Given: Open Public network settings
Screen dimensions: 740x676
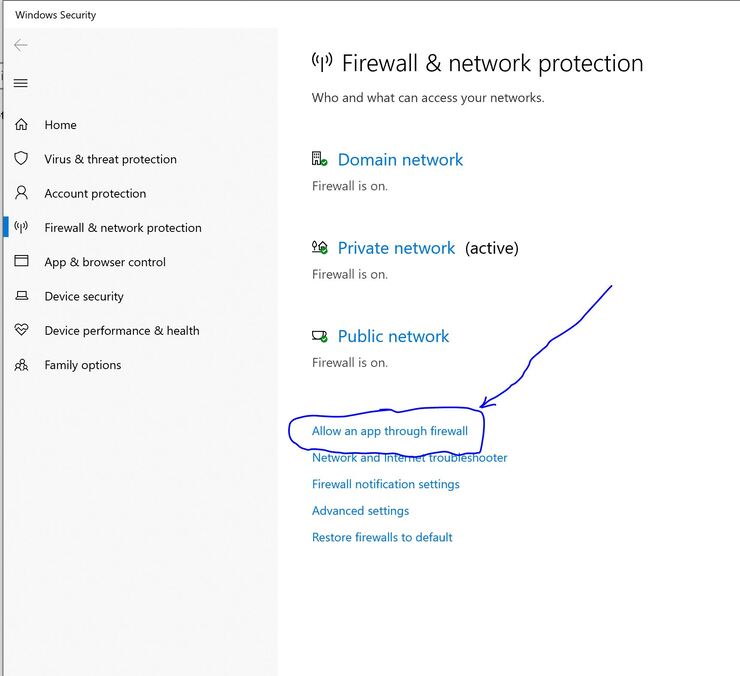Looking at the screenshot, I should pos(393,336).
